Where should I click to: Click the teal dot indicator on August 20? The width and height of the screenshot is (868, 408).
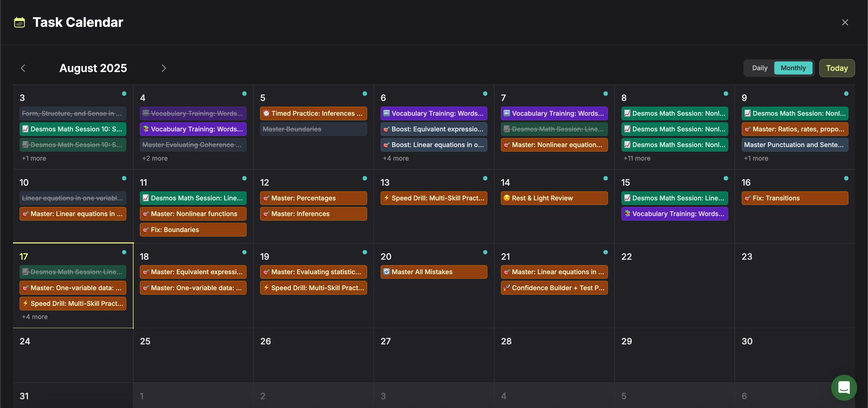coord(485,253)
